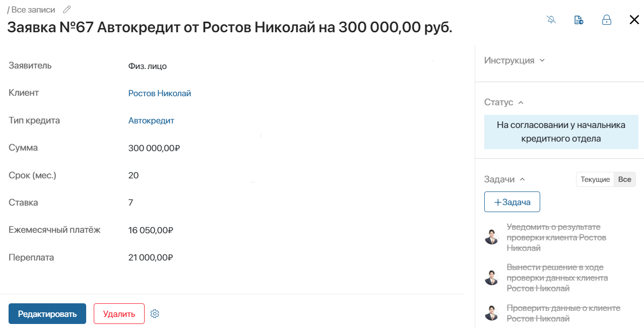Screen dimensions: 644x328
Task: Click avatar beside Проверить данные task
Action: [x=491, y=313]
